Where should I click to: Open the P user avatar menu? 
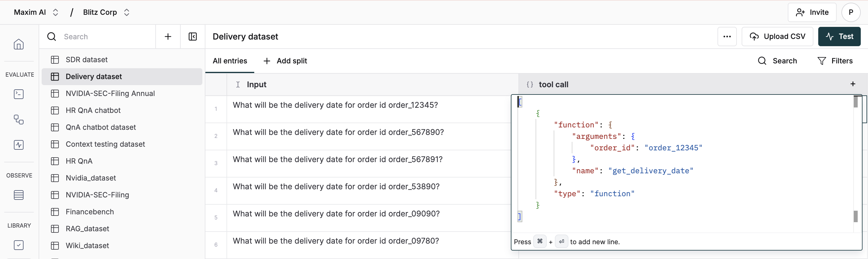pos(851,12)
